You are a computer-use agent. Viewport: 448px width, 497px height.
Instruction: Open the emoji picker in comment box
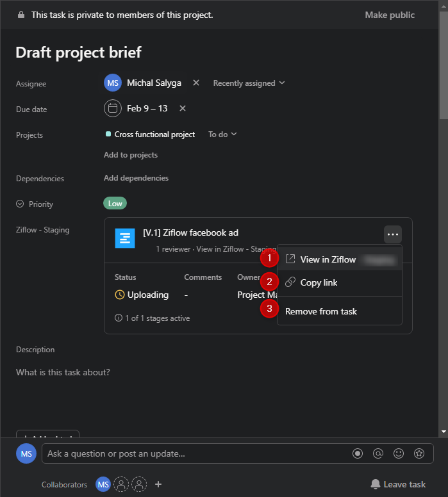(x=399, y=453)
